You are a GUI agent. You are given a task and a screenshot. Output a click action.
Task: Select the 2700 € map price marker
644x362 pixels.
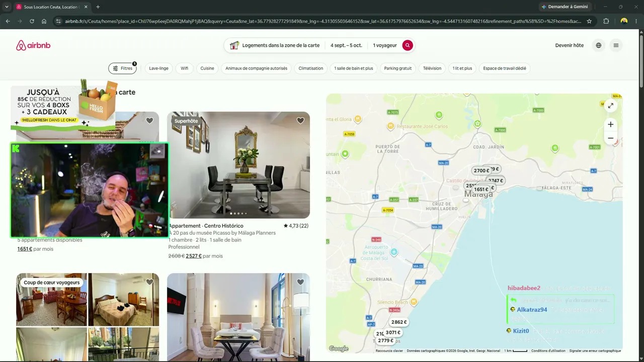pyautogui.click(x=481, y=170)
